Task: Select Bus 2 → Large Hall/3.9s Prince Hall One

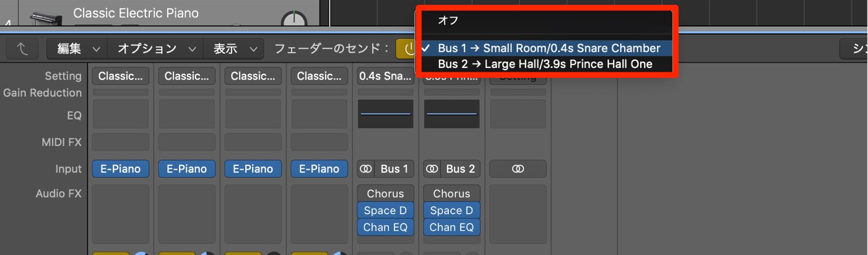Action: coord(547,64)
